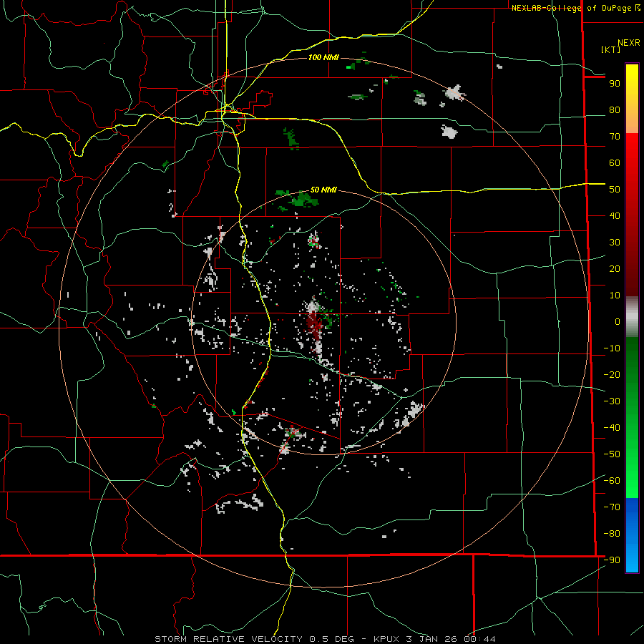Screen dimensions: 644x644
Task: Click the 00:44 timestamp in caption
Action: 479,639
